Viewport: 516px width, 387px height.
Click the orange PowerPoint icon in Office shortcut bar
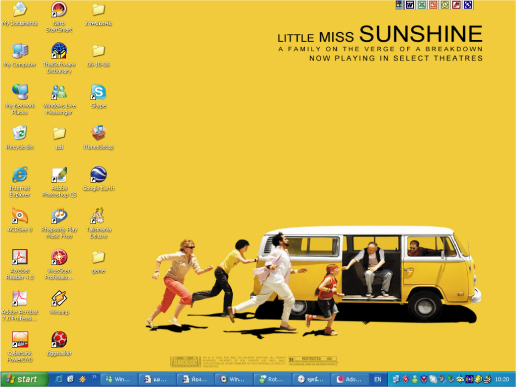(x=433, y=5)
